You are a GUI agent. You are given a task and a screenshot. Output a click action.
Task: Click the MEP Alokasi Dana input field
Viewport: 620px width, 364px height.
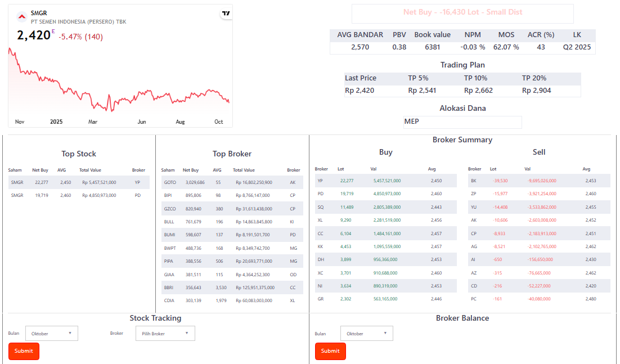coord(462,122)
